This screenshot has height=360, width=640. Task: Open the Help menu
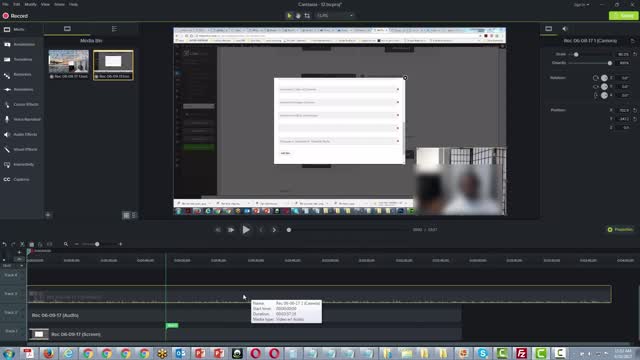click(73, 4)
